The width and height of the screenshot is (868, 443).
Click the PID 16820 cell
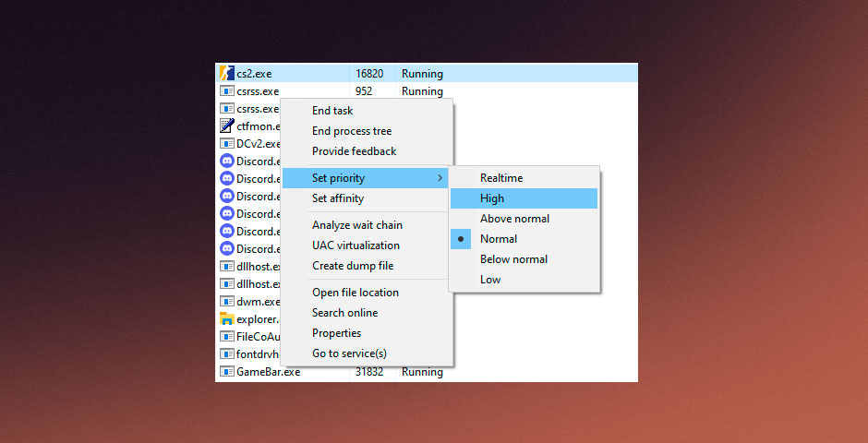click(369, 74)
